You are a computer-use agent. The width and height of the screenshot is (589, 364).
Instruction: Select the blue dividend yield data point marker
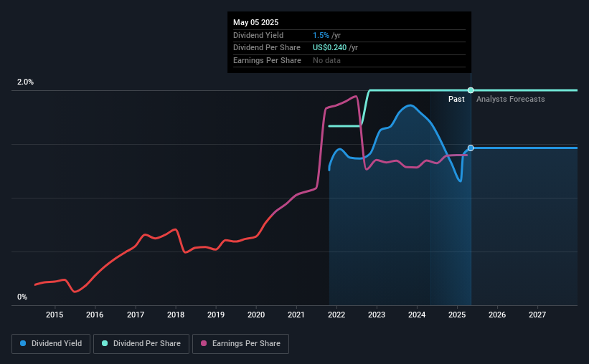pyautogui.click(x=471, y=148)
